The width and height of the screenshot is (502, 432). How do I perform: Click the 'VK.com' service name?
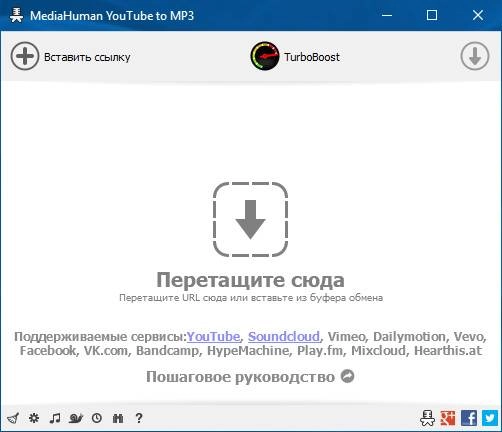(x=105, y=351)
